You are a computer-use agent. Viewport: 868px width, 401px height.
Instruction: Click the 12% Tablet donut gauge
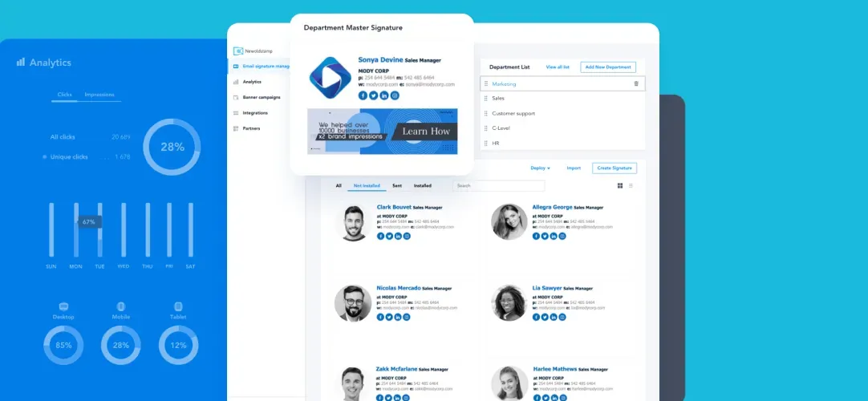(x=178, y=345)
